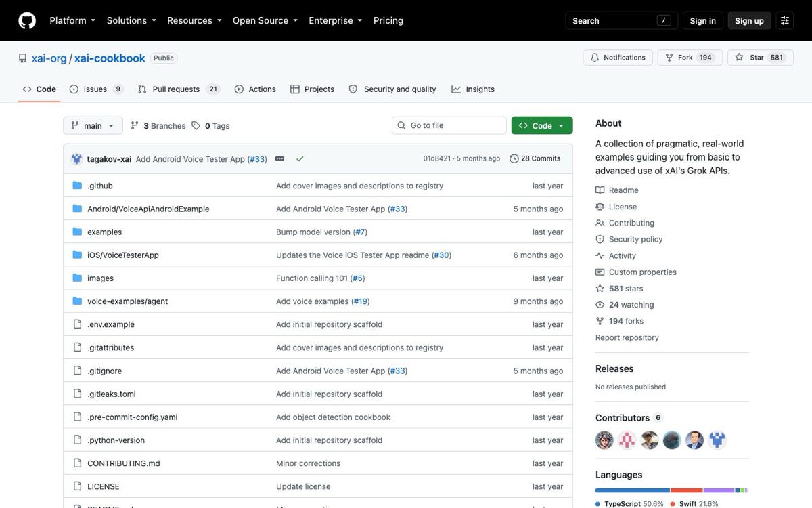812x508 pixels.
Task: Open the Custom properties link
Action: point(636,272)
